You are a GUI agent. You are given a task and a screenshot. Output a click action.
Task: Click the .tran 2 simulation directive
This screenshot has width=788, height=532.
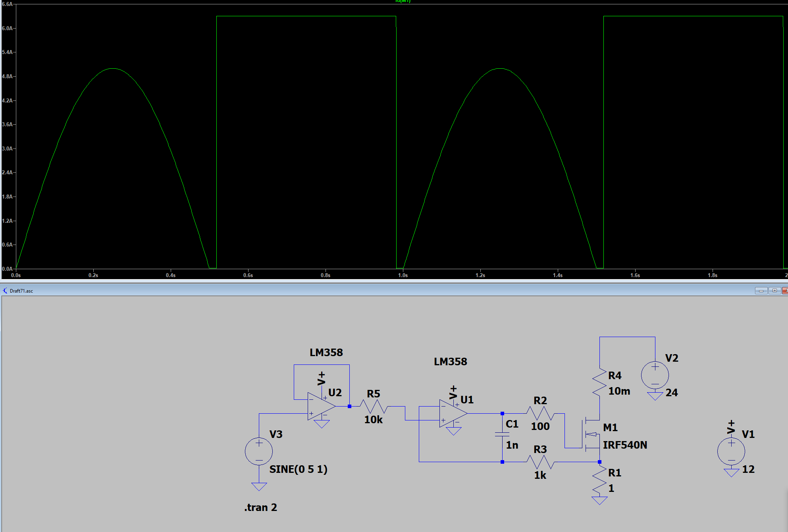click(261, 507)
